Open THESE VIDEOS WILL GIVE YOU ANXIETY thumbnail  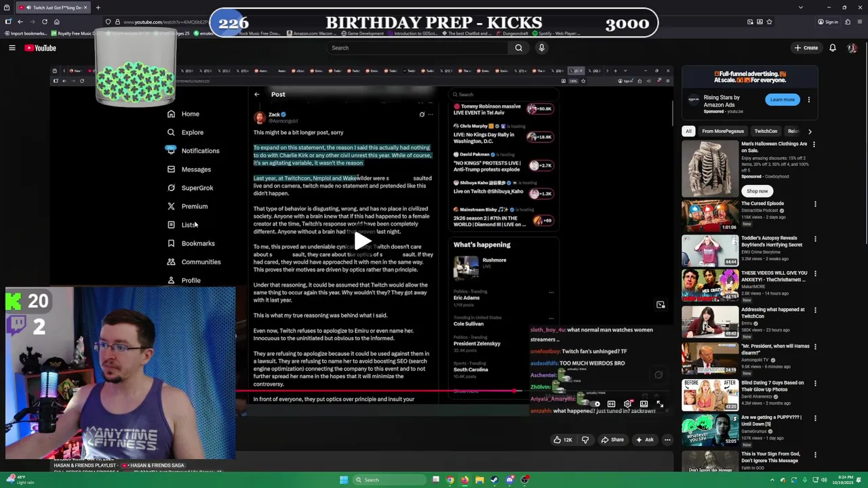[710, 285]
